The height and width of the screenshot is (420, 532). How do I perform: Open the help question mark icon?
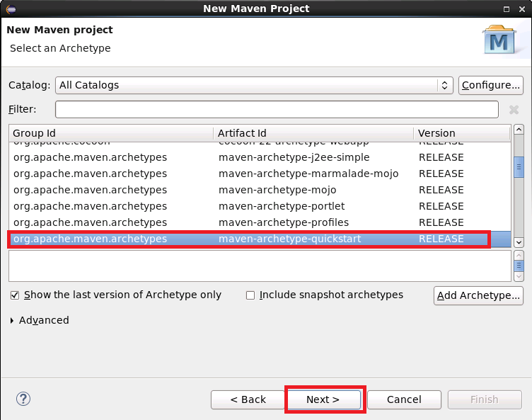tap(23, 399)
